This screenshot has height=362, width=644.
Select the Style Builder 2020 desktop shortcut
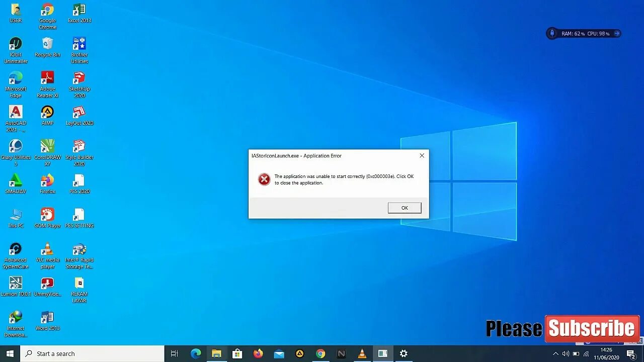click(x=79, y=153)
